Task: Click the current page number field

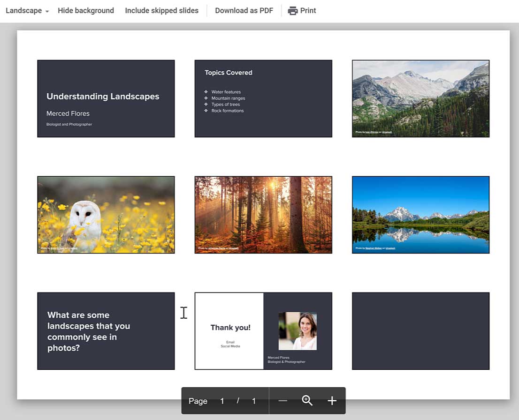Action: [222, 401]
